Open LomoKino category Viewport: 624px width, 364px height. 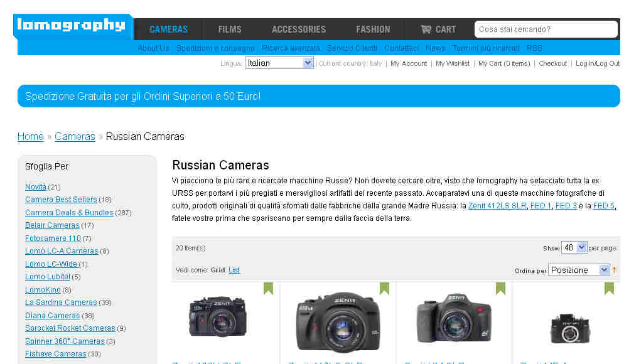[x=43, y=289]
